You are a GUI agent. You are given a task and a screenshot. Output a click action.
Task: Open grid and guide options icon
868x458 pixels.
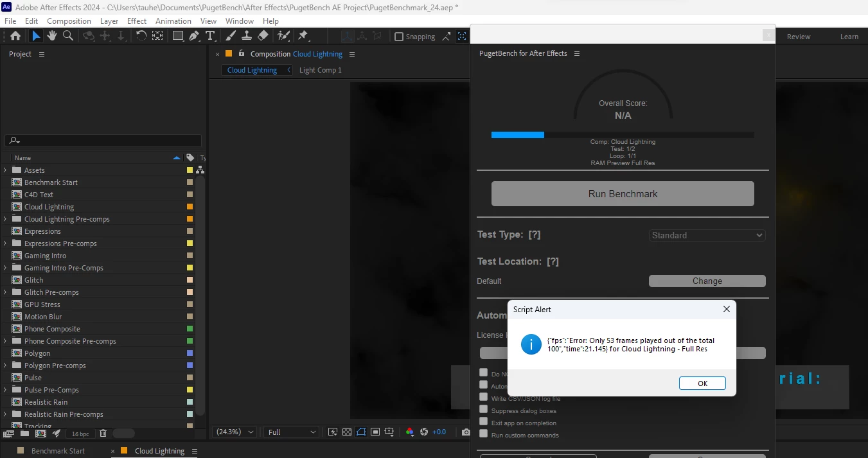coord(389,432)
